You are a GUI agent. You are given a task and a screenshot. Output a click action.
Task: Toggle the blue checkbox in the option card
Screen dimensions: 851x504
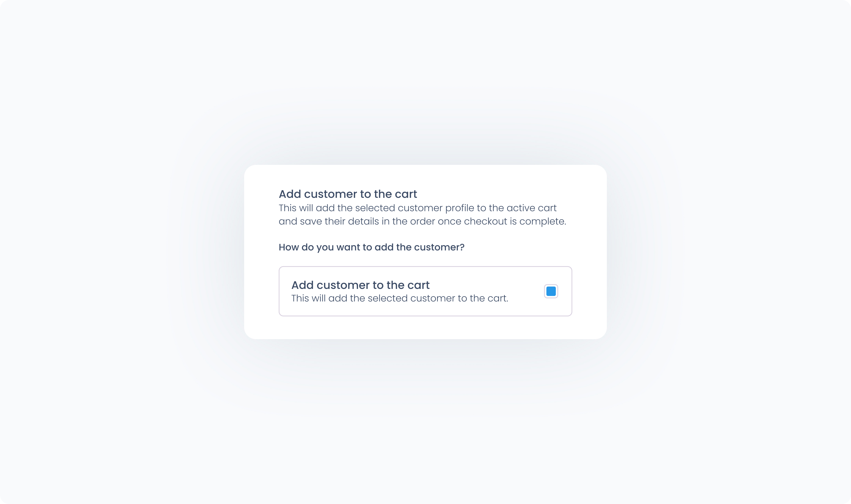click(551, 291)
